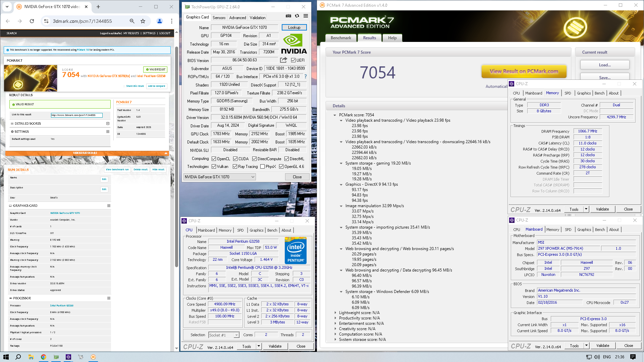Open CPU-Z taskbar icon
This screenshot has height=362, width=644.
click(x=68, y=357)
